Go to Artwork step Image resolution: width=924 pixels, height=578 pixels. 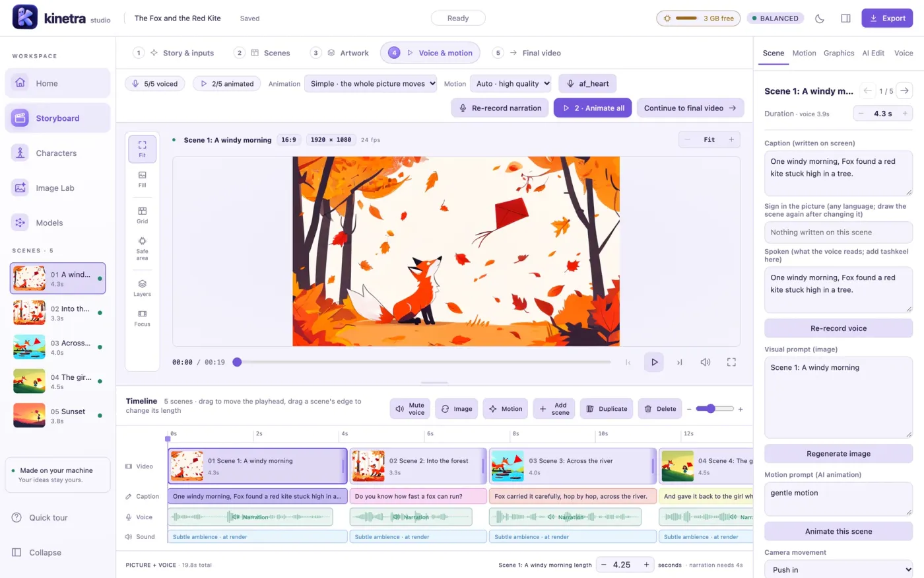pyautogui.click(x=340, y=53)
